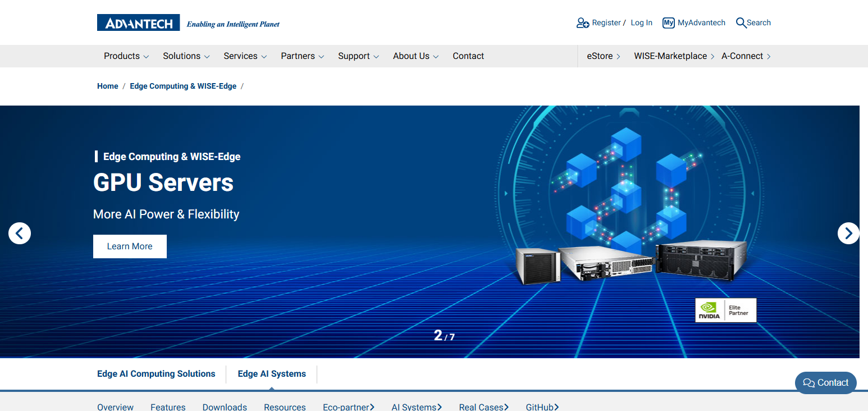Select the Resources section link

coord(285,407)
